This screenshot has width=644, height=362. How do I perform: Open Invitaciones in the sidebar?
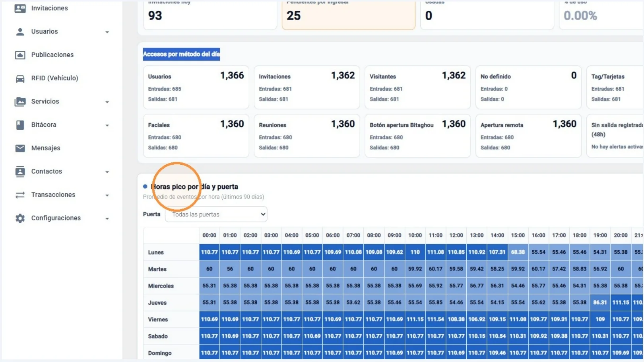[x=50, y=8]
